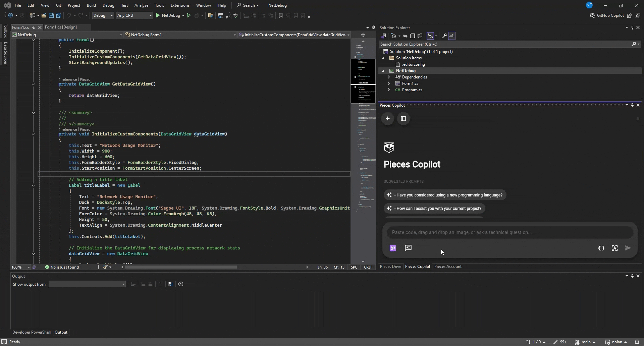Open the notifications bell in the status bar
This screenshot has width=644, height=346.
coord(637,342)
